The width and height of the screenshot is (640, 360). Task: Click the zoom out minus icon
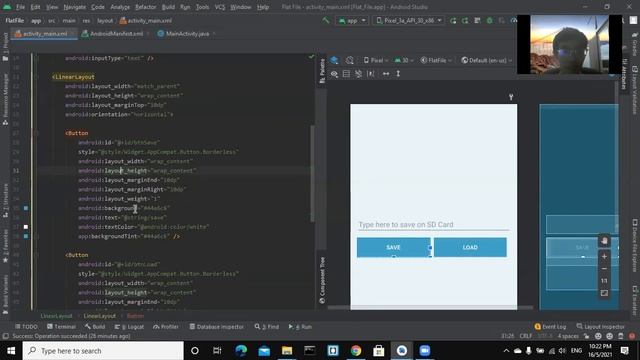pyautogui.click(x=604, y=269)
